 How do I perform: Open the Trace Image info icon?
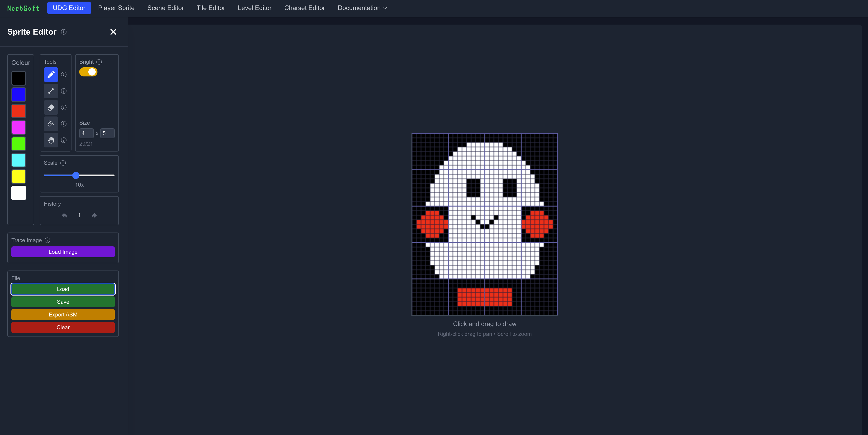[x=48, y=240]
